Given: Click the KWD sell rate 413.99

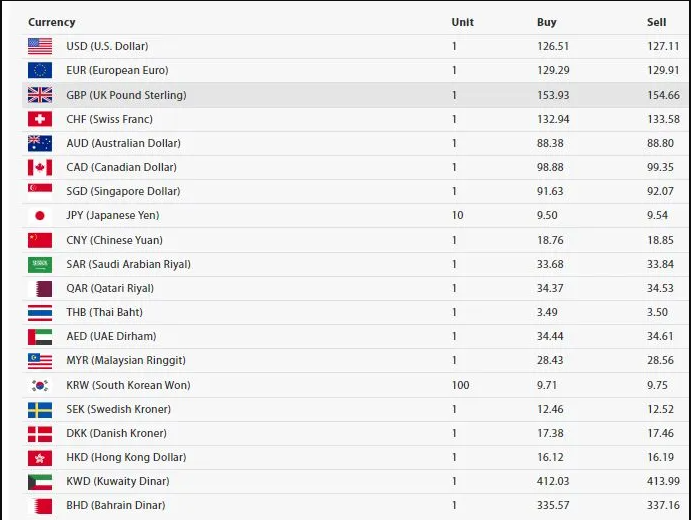Looking at the screenshot, I should (663, 481).
